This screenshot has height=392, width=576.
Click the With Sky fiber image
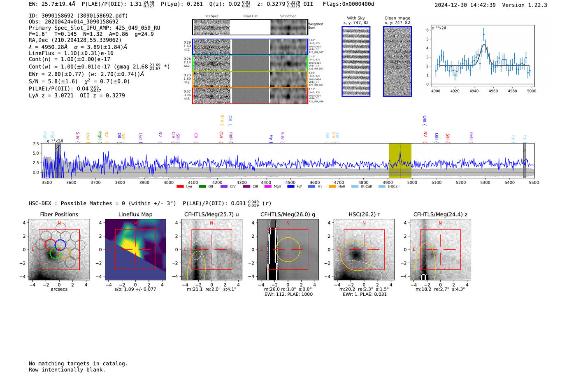[x=356, y=61]
